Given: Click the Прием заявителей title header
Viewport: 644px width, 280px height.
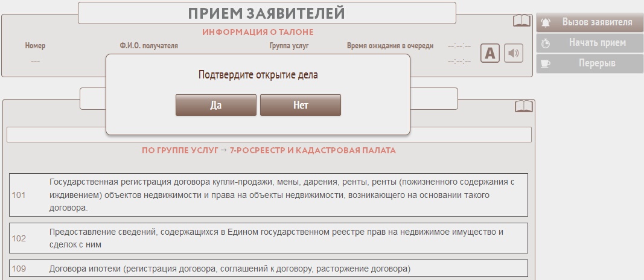Looking at the screenshot, I should pyautogui.click(x=266, y=13).
